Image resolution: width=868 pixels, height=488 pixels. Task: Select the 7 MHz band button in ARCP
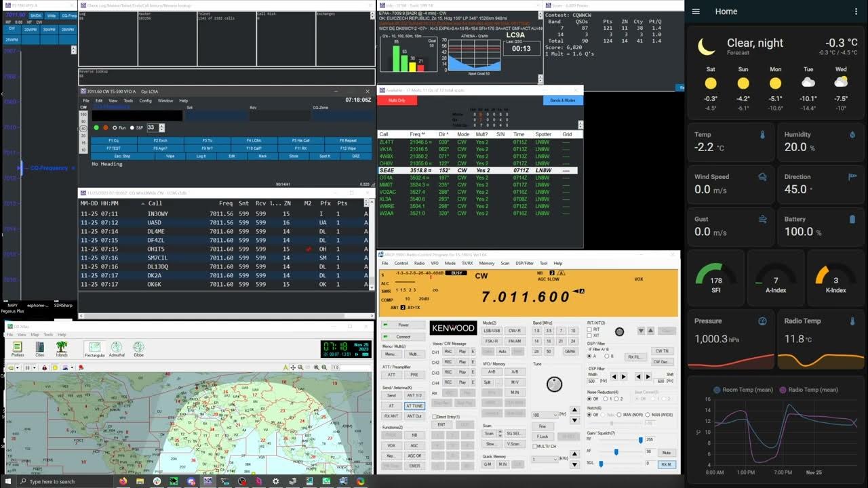(x=561, y=331)
